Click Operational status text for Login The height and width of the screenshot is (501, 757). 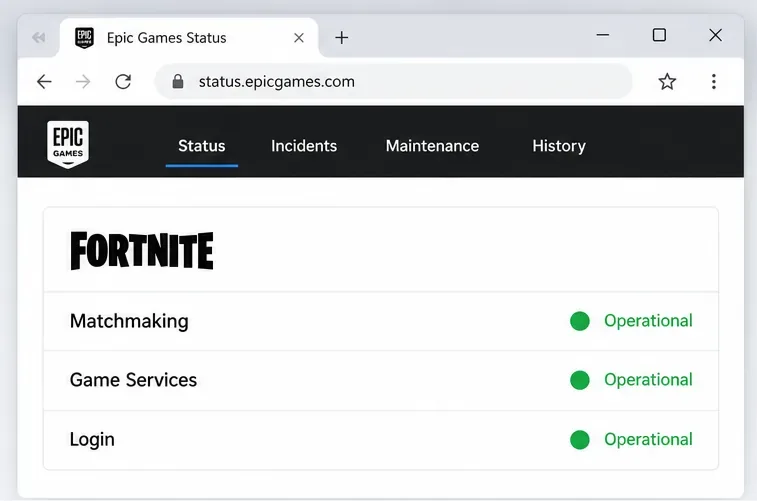point(648,440)
